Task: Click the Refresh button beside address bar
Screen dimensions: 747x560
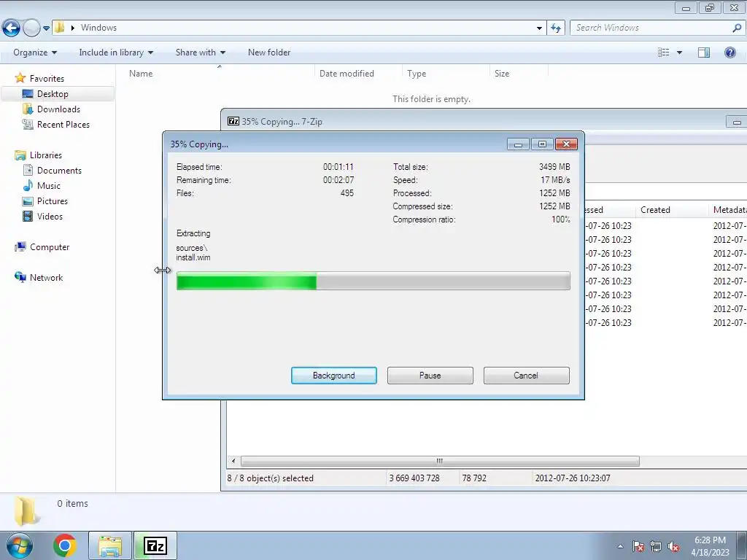Action: [556, 28]
